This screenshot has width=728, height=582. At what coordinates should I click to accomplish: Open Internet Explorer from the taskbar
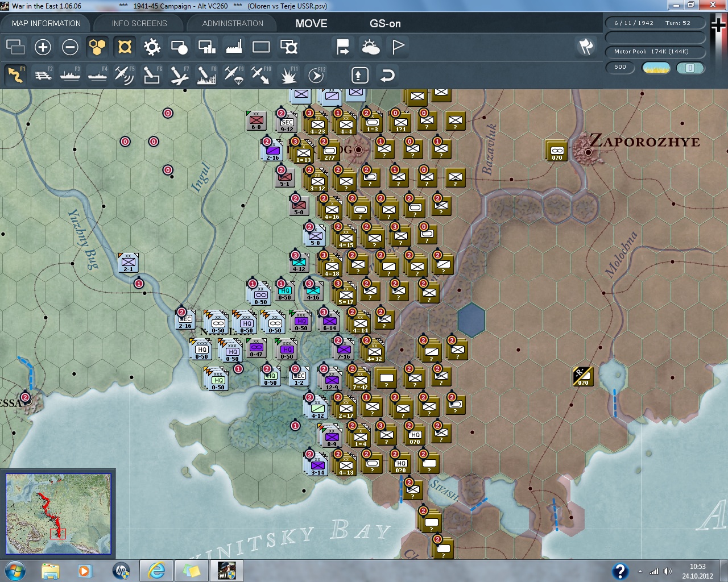click(156, 571)
